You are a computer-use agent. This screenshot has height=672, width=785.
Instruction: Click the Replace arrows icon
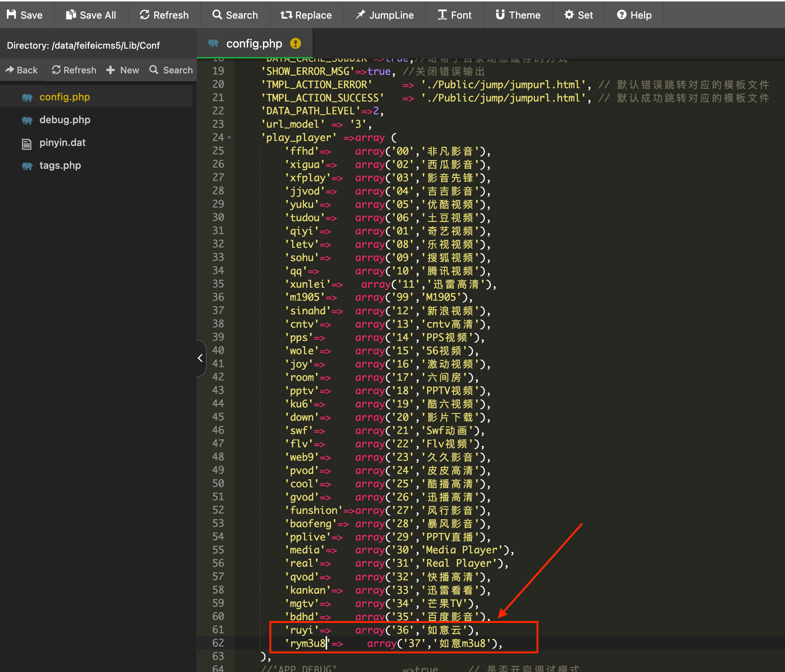tap(286, 15)
